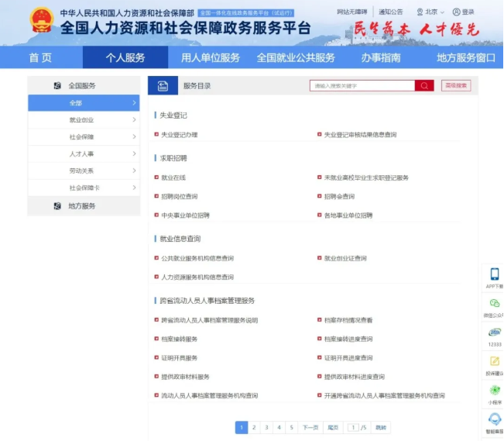Click the 下一页 next page button

pyautogui.click(x=310, y=428)
